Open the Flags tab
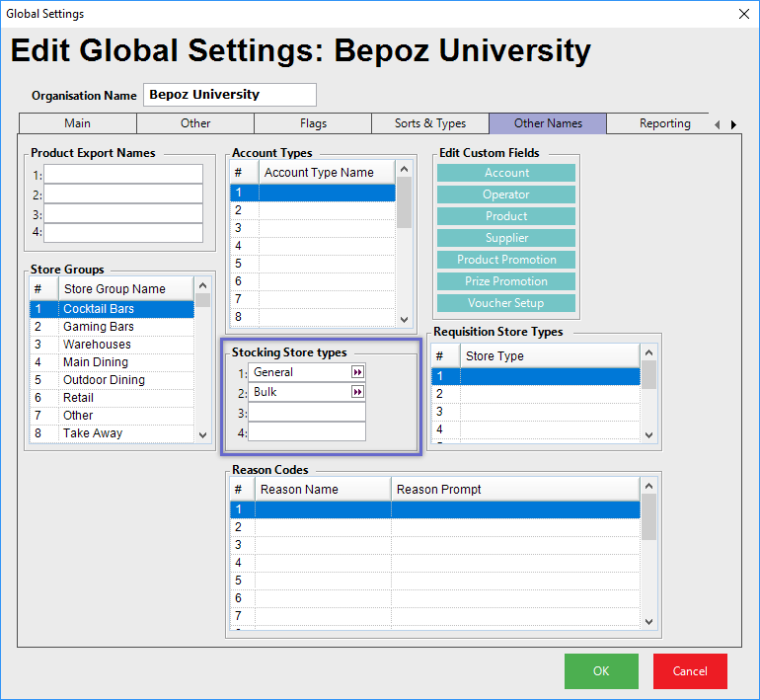 [x=313, y=123]
